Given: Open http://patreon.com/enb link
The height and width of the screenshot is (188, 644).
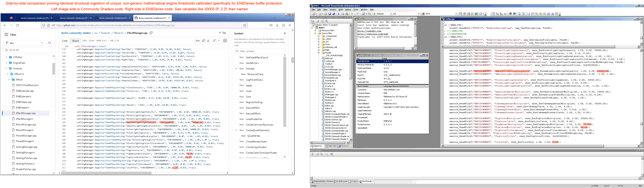Looking at the screenshot, I should pyautogui.click(x=373, y=34).
